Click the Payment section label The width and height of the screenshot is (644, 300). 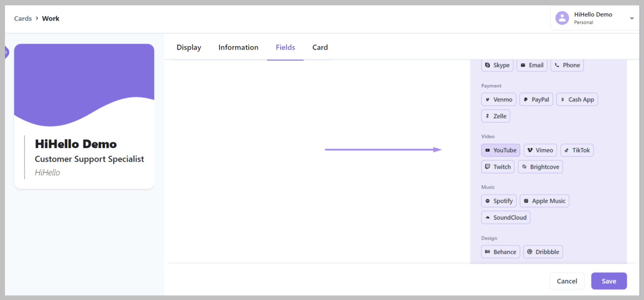tap(491, 86)
